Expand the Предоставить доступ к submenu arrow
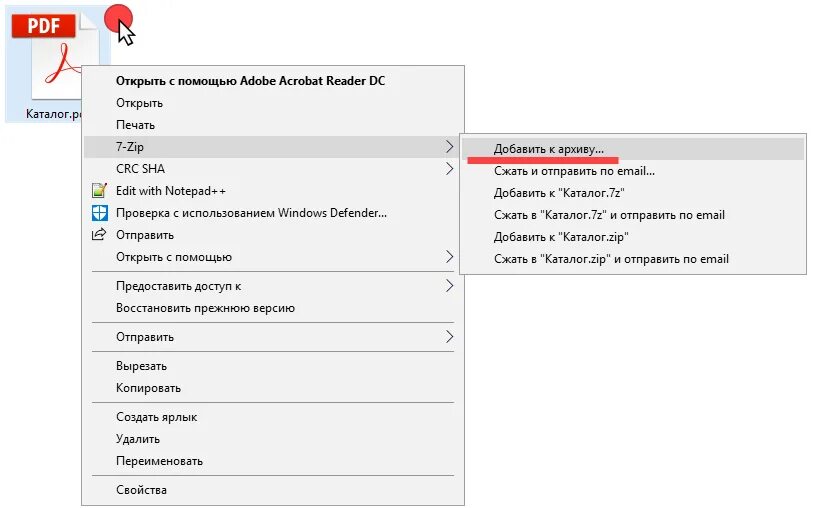The height and width of the screenshot is (508, 813). point(449,286)
